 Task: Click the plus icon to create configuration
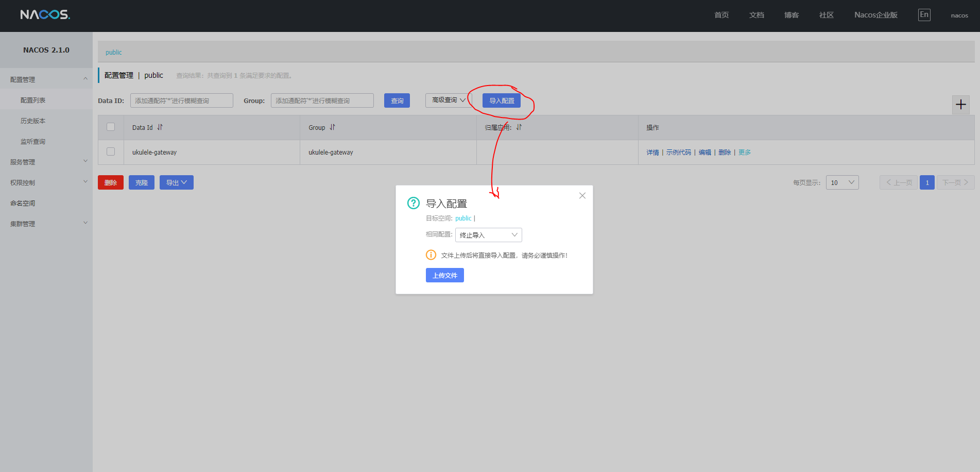[961, 105]
